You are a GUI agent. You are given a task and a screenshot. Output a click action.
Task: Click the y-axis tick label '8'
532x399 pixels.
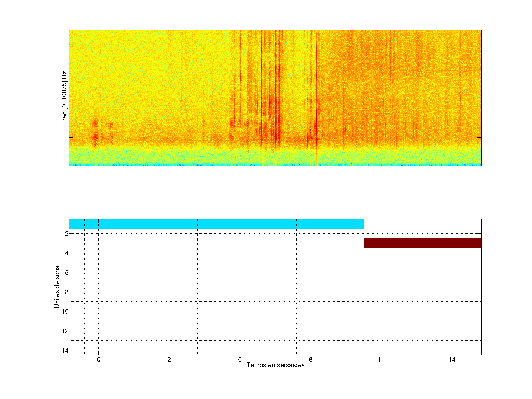click(67, 292)
